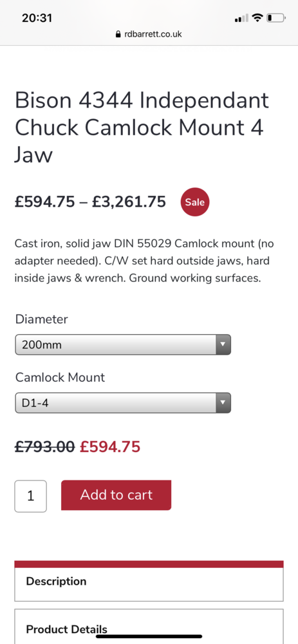Click the struck-through £793.00 price
298x644 pixels.
coord(45,446)
